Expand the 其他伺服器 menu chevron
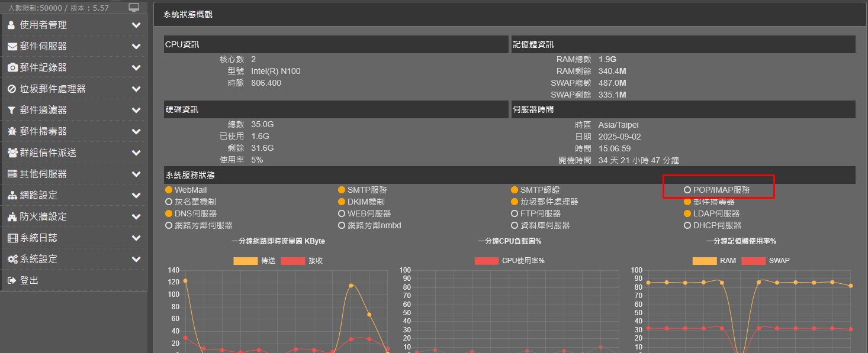Image resolution: width=868 pixels, height=353 pixels. (x=136, y=174)
